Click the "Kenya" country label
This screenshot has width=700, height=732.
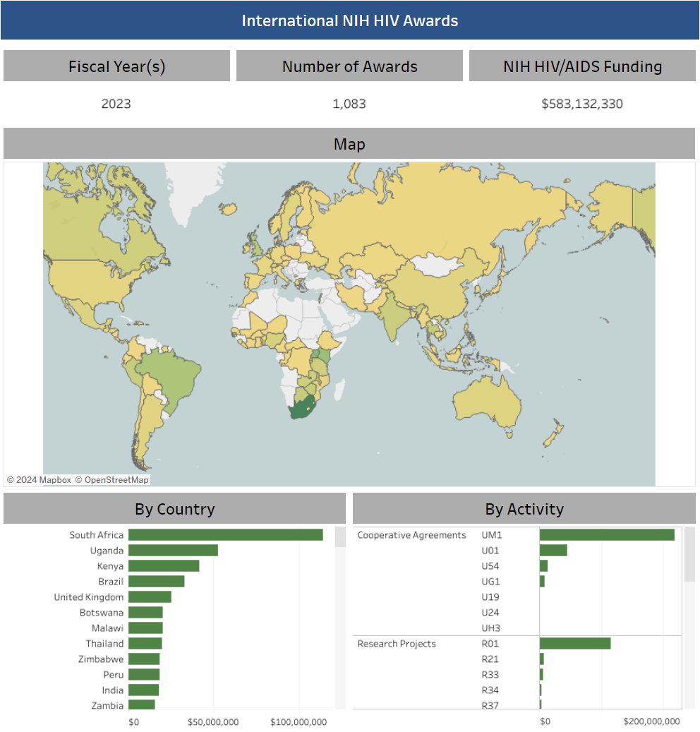[x=110, y=566]
